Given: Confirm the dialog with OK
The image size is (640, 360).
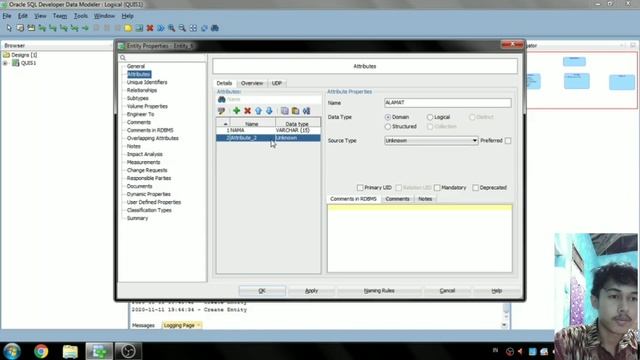Looking at the screenshot, I should pyautogui.click(x=262, y=291).
